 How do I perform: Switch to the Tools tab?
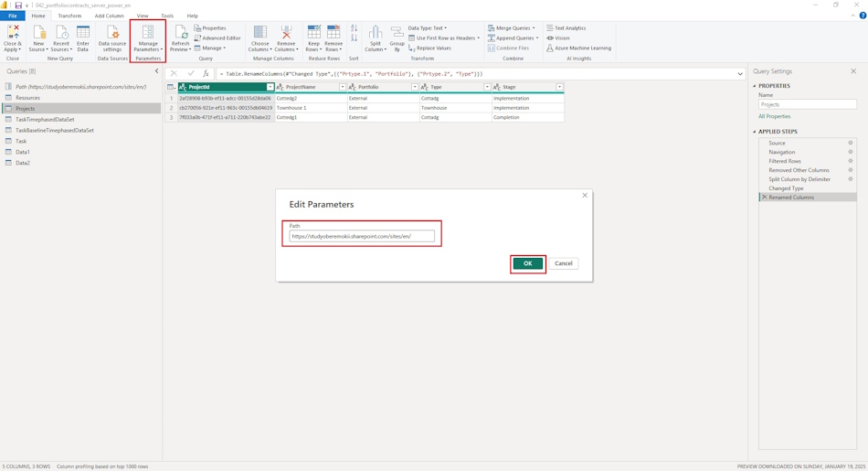tap(167, 16)
